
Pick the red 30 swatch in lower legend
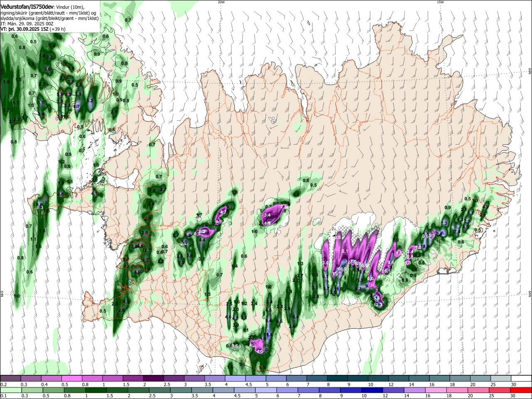pos(520,390)
